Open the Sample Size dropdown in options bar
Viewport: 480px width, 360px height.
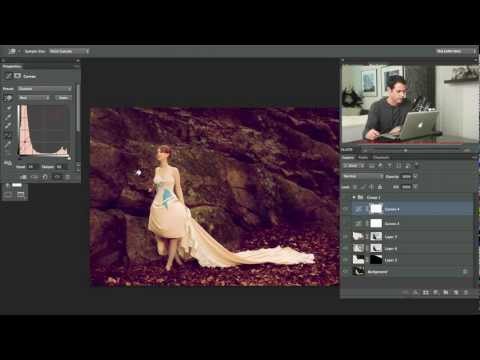[x=69, y=51]
